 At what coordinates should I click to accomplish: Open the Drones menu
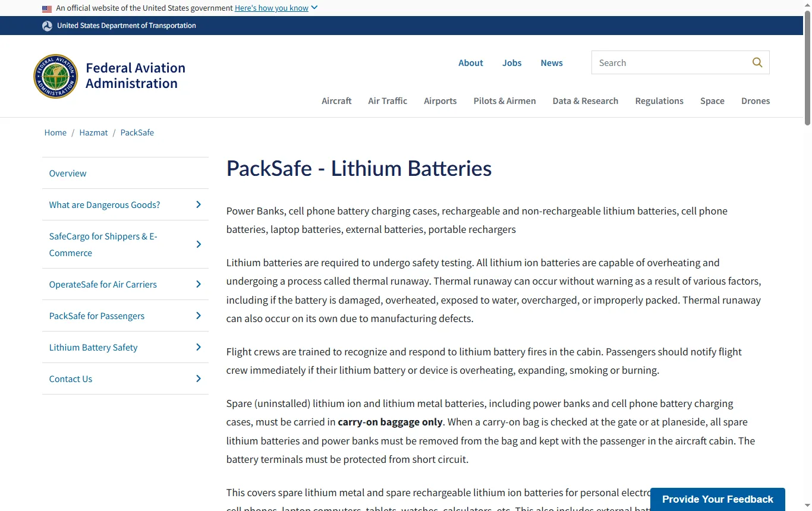pyautogui.click(x=756, y=101)
